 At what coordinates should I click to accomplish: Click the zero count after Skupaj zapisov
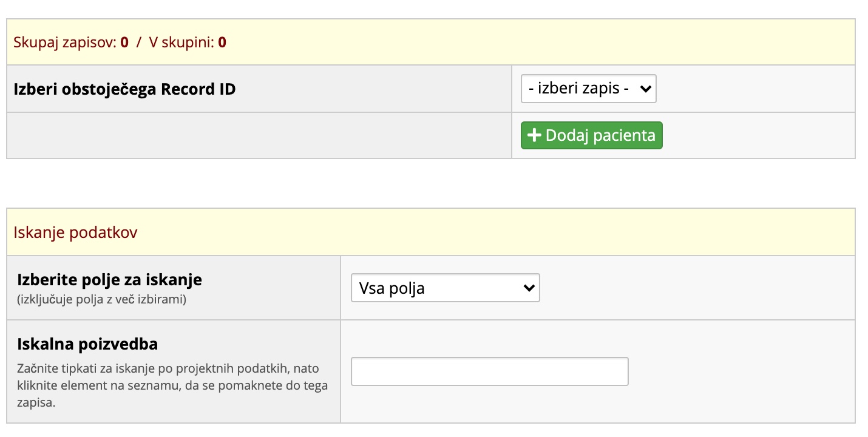(x=124, y=42)
